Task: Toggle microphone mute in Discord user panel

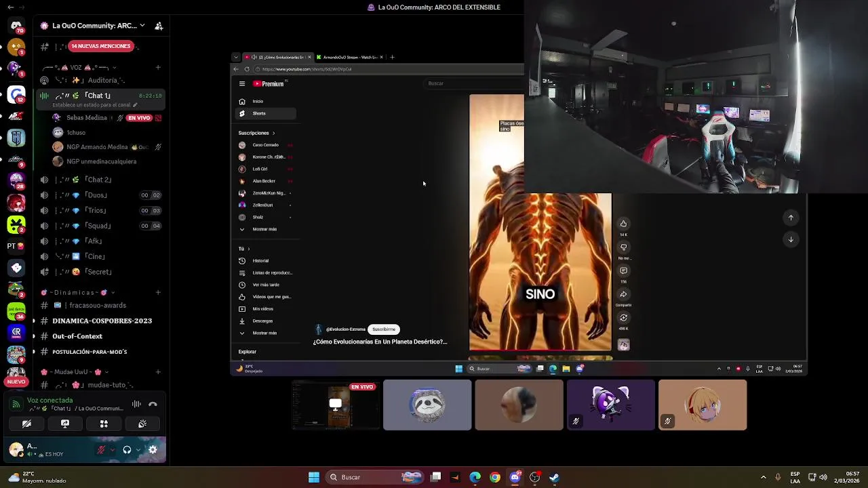Action: point(101,449)
